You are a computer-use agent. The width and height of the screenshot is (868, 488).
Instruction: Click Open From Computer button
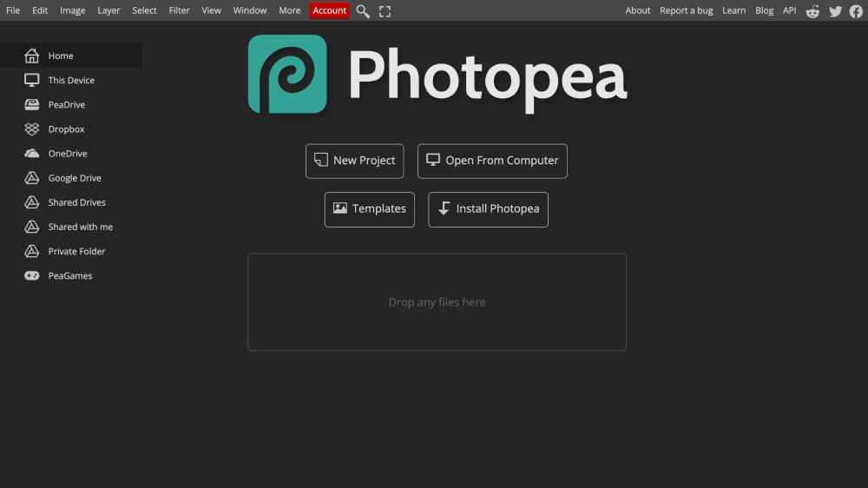tap(492, 162)
